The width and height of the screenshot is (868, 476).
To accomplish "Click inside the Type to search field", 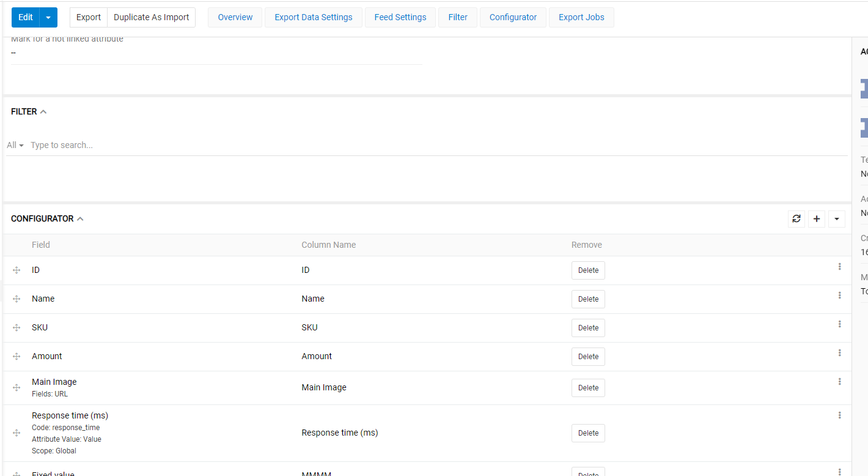I will [61, 145].
